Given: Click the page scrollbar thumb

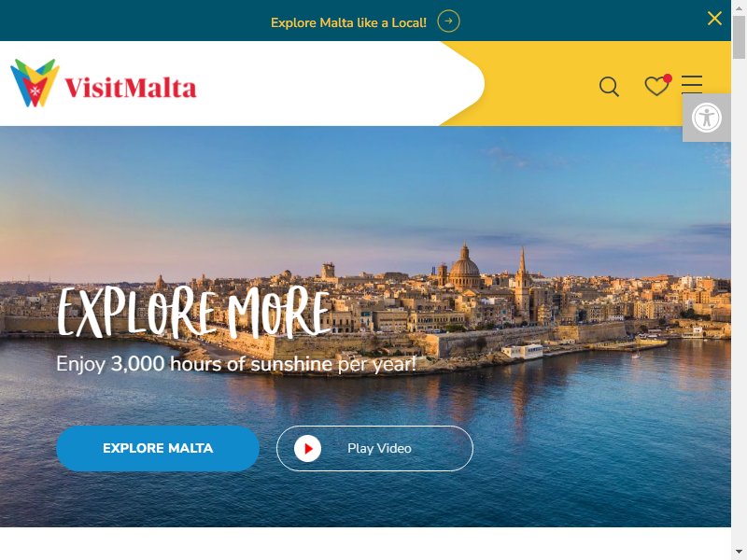Looking at the screenshot, I should (x=739, y=37).
